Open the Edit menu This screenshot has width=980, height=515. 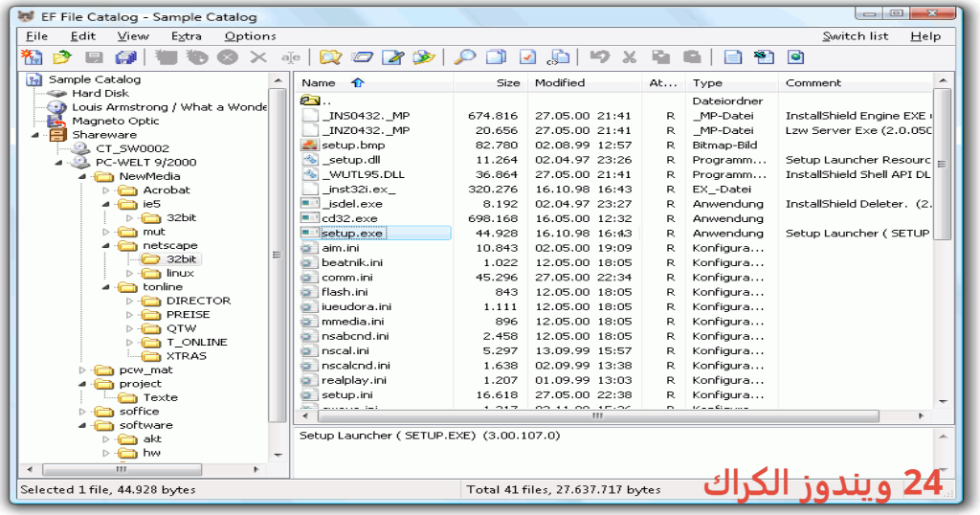pyautogui.click(x=83, y=36)
